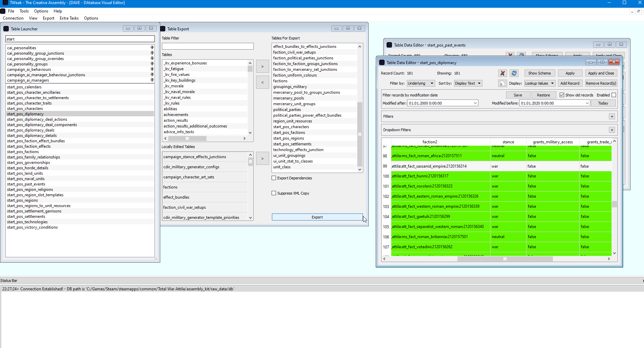Open the Extra Tasks menu
Image resolution: width=644 pixels, height=348 pixels.
[x=69, y=18]
